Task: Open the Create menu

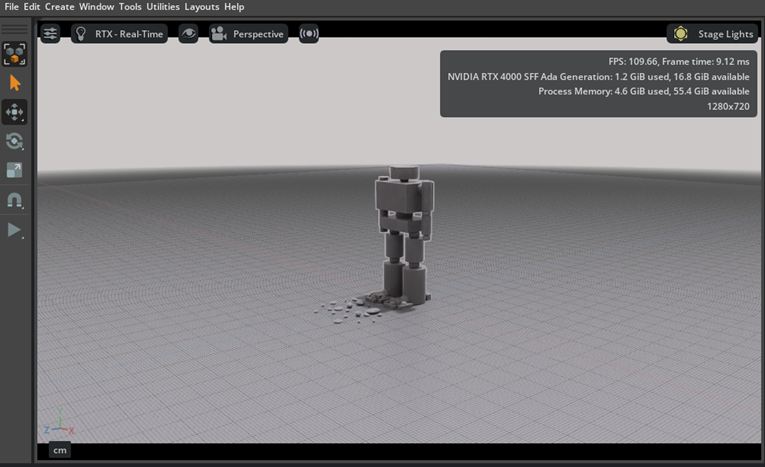Action: 59,7
